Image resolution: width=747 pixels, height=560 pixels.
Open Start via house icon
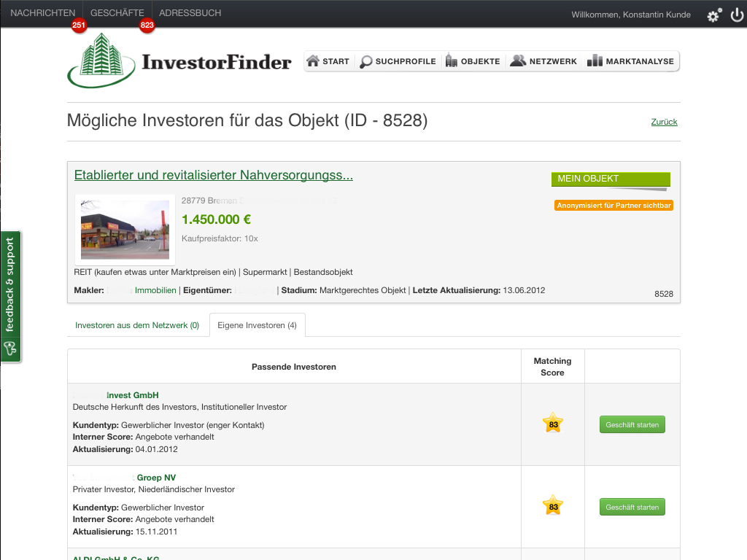(x=328, y=61)
